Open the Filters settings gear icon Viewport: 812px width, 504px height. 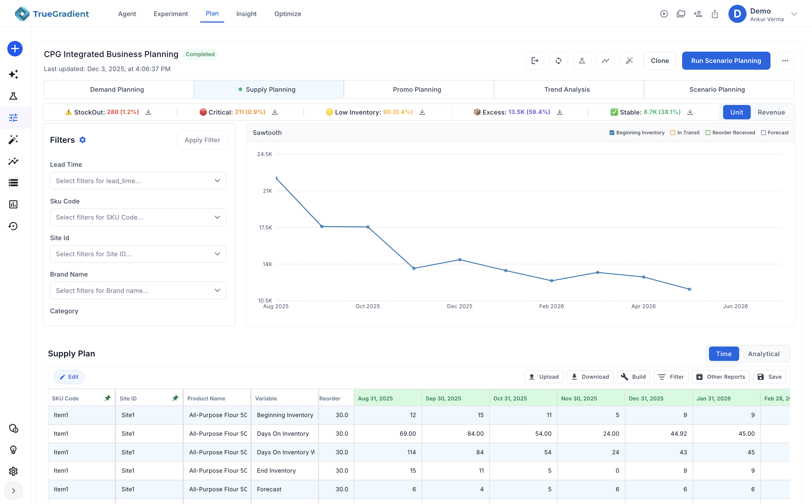(83, 140)
